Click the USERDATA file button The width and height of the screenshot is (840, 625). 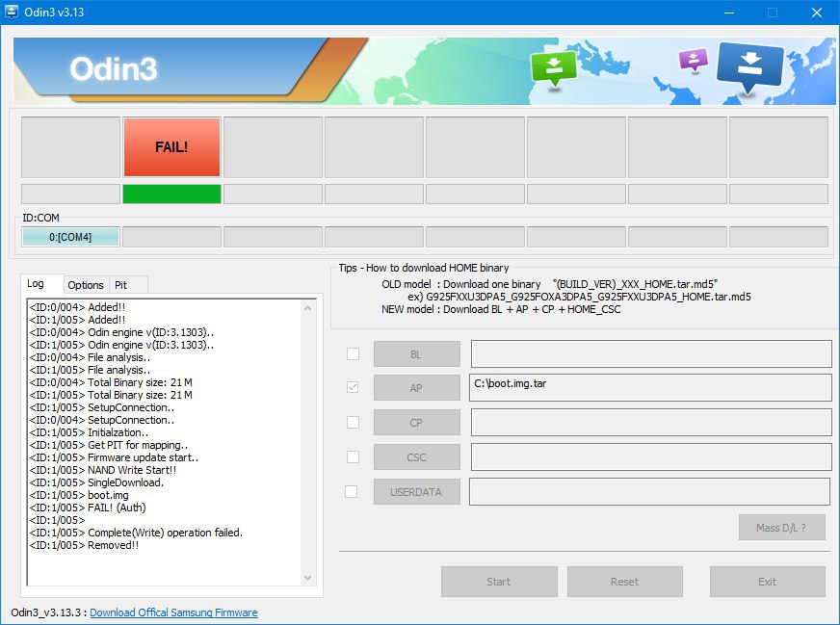pos(416,492)
